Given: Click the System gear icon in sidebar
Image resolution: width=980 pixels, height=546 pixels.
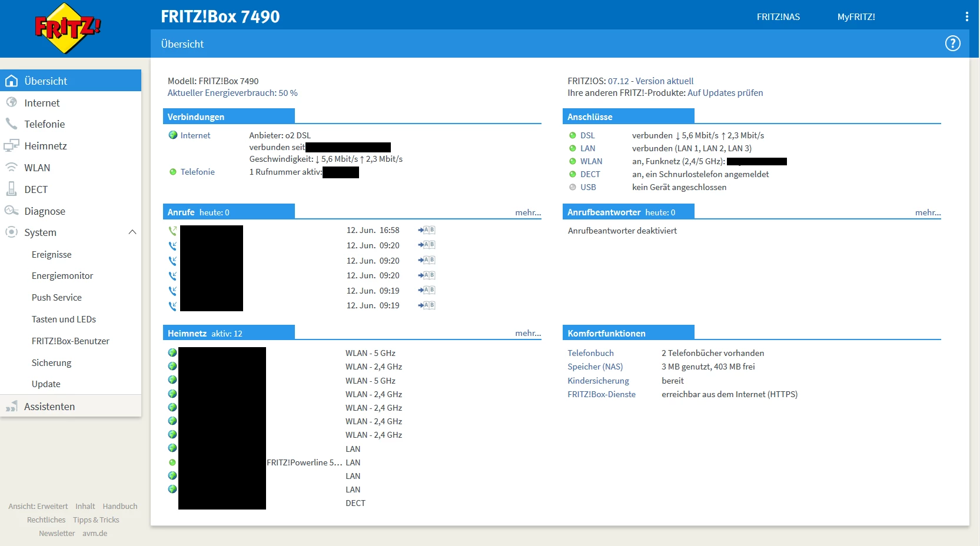Looking at the screenshot, I should (x=11, y=232).
